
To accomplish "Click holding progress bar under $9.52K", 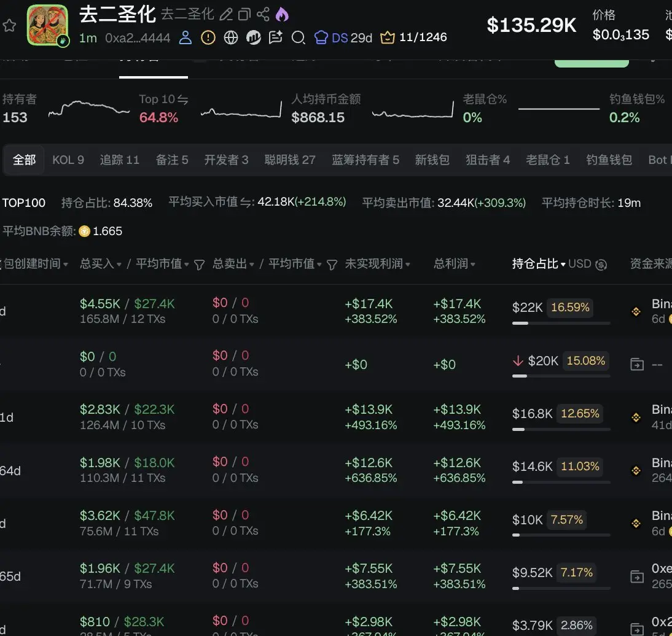I will [x=561, y=589].
